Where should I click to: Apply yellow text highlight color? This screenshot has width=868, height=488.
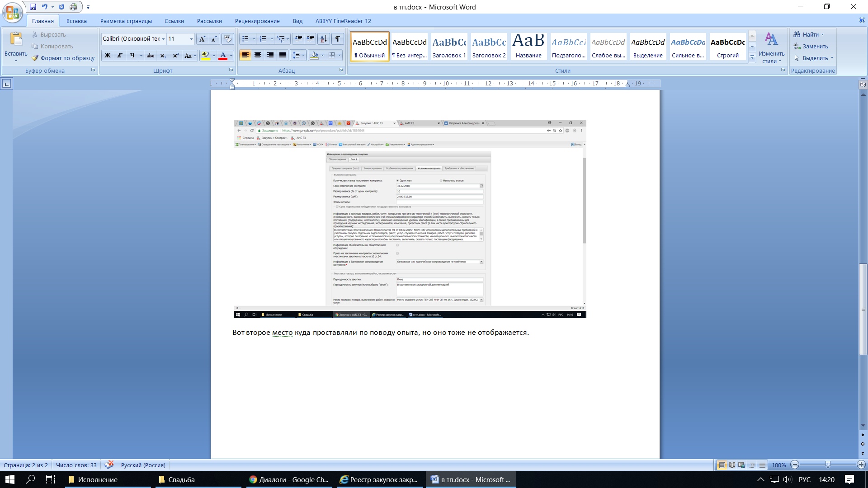click(205, 56)
